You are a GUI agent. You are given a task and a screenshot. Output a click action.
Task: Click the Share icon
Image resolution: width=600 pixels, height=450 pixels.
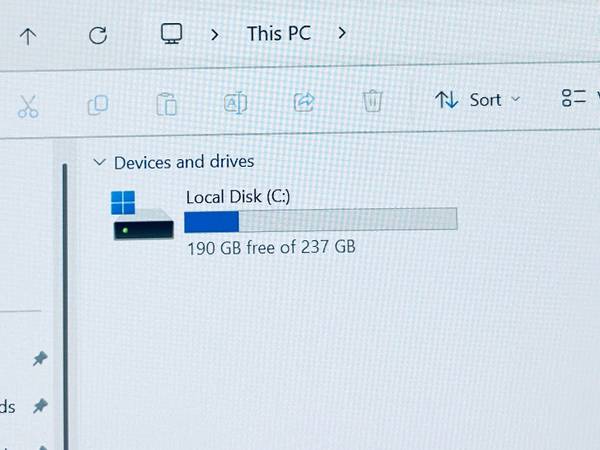click(304, 101)
